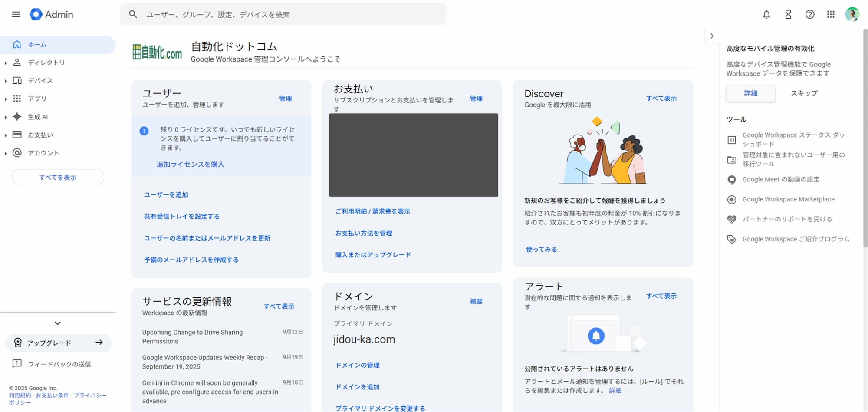Open the Google apps grid

[831, 14]
